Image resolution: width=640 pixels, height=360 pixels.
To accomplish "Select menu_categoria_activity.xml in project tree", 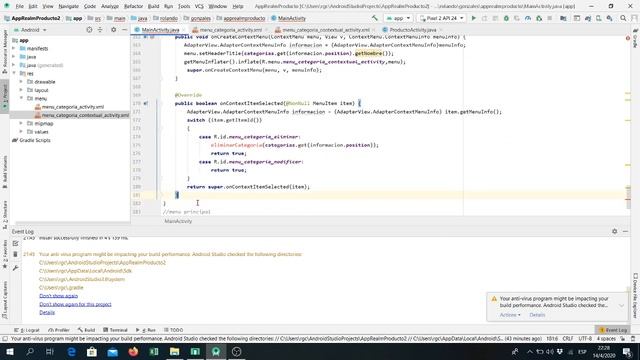I will pos(73,107).
